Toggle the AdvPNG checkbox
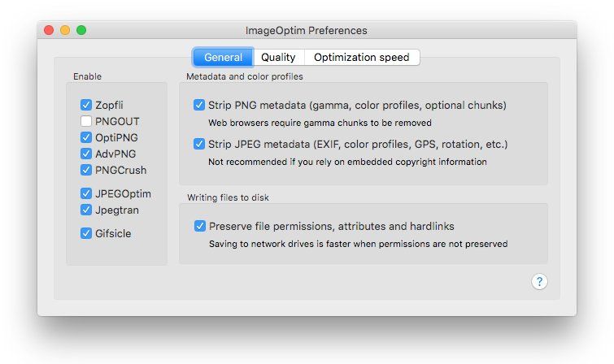The height and width of the screenshot is (364, 614). click(x=85, y=154)
